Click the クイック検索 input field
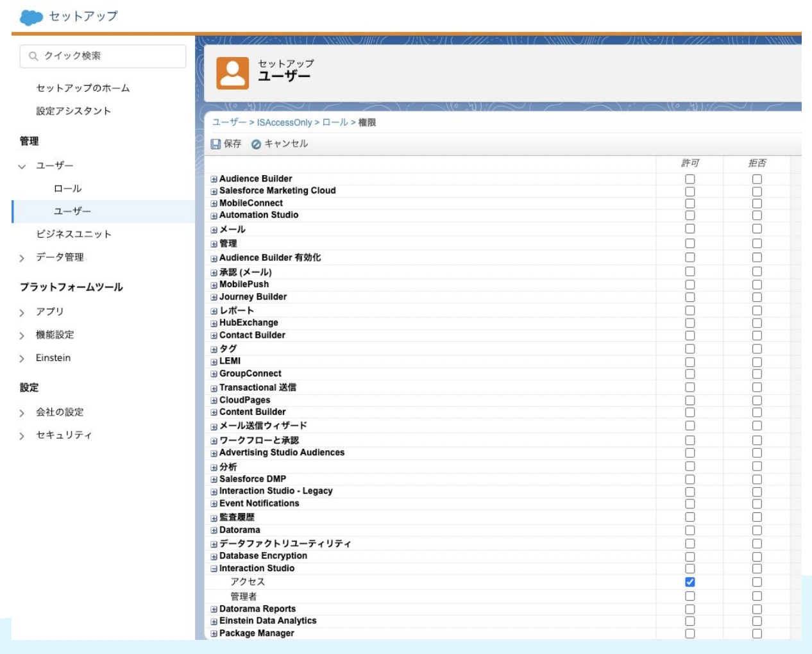Image resolution: width=812 pixels, height=654 pixels. [103, 56]
